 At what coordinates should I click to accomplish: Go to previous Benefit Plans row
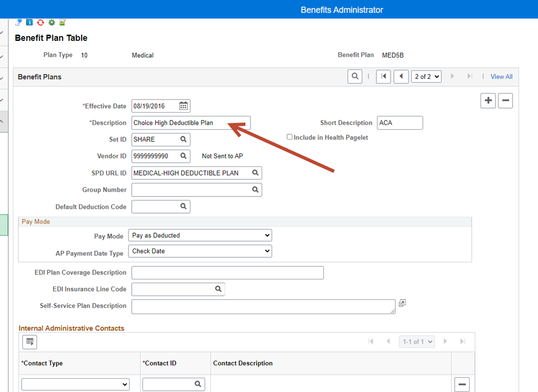(x=401, y=76)
